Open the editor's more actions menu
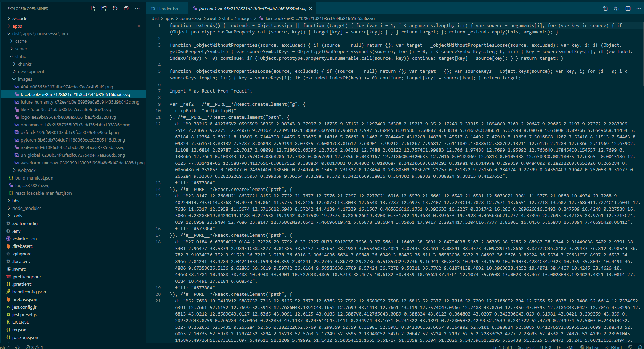 click(639, 9)
